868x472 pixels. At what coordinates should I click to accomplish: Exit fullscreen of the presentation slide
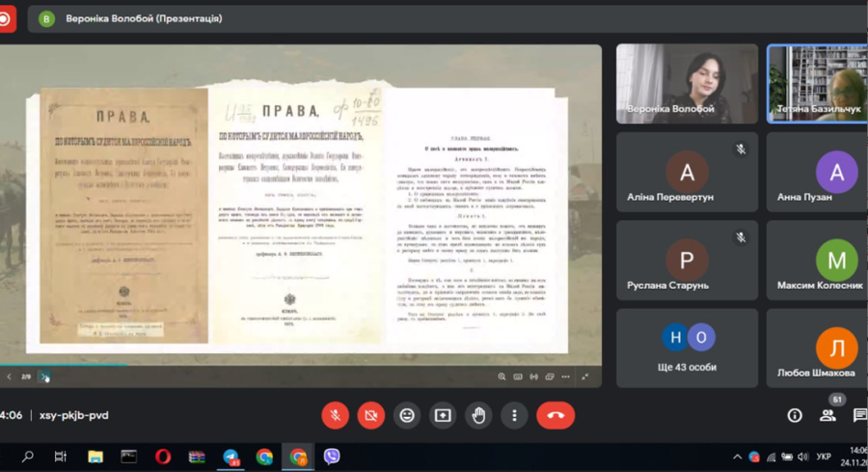pos(585,376)
